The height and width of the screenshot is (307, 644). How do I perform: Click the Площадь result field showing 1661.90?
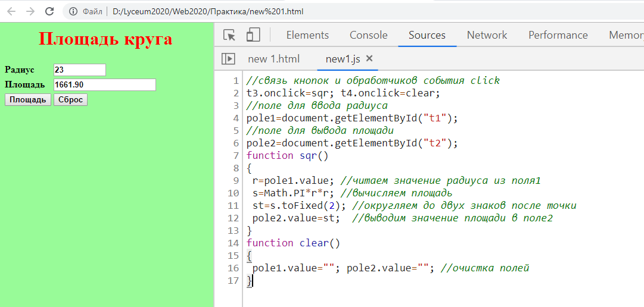[104, 85]
